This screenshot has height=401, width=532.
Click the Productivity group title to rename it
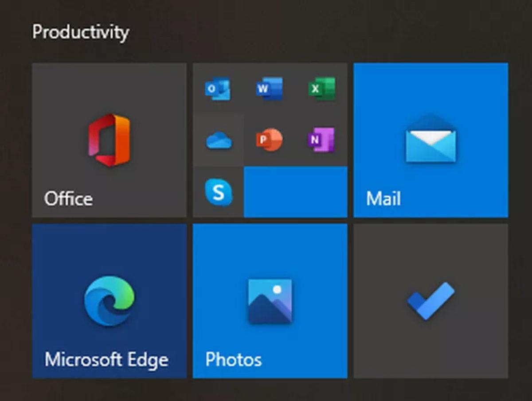pyautogui.click(x=80, y=31)
